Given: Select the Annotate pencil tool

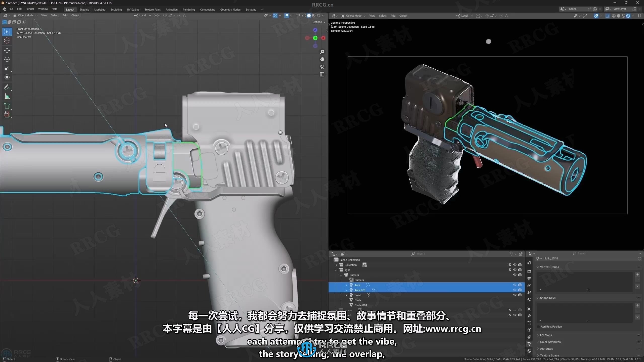Looking at the screenshot, I should [x=7, y=87].
